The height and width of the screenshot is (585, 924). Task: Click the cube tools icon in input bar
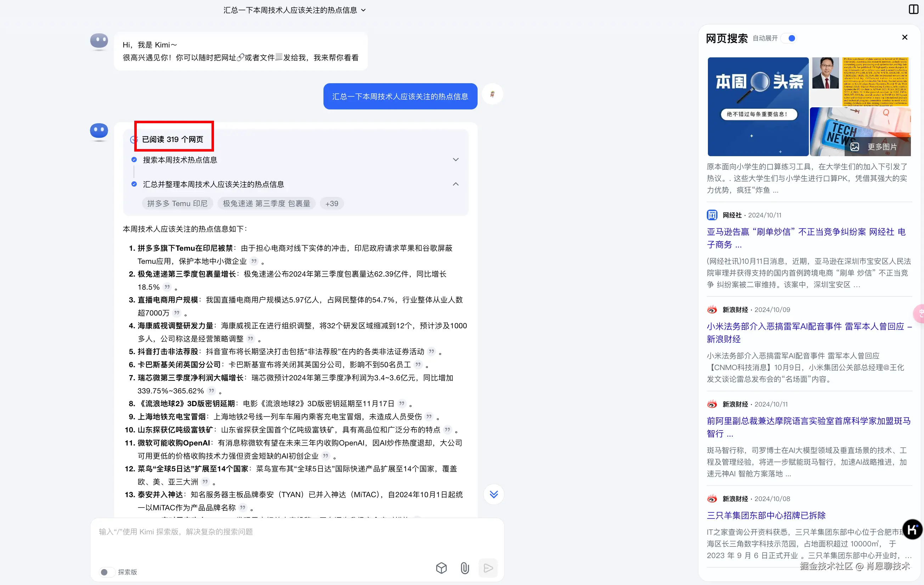(x=441, y=568)
